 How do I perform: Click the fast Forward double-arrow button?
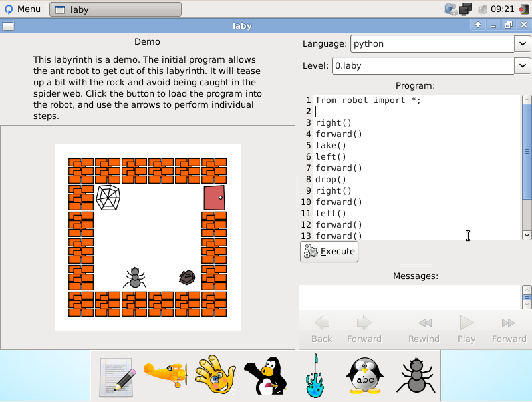[509, 329]
